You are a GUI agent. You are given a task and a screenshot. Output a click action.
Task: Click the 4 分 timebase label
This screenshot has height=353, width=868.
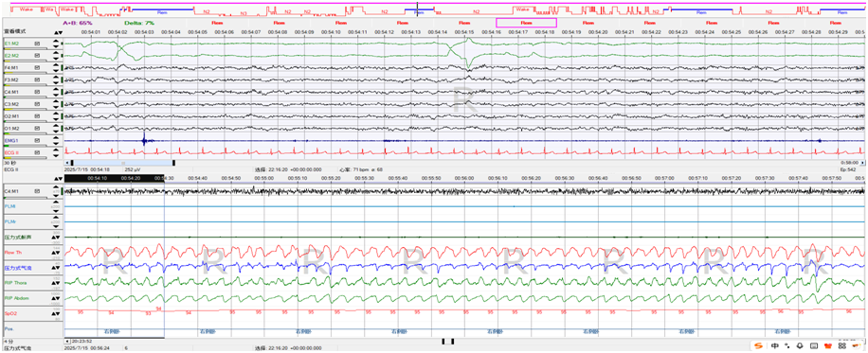pos(8,342)
